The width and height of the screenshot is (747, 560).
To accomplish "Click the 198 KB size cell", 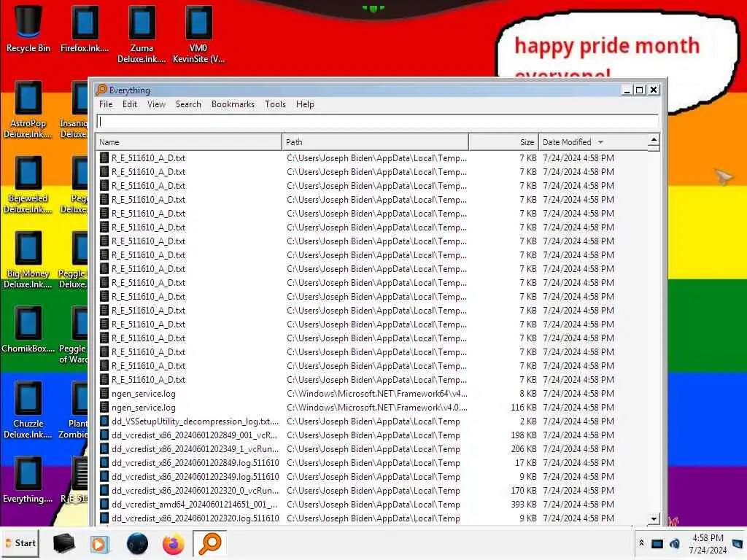I will (x=524, y=435).
